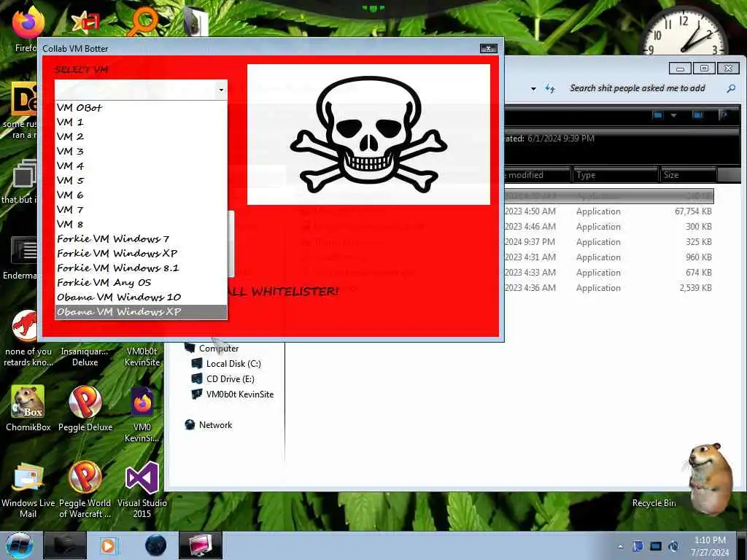Viewport: 747px width, 560px height.
Task: Open Peggle World of Warcraft icon
Action: click(85, 489)
